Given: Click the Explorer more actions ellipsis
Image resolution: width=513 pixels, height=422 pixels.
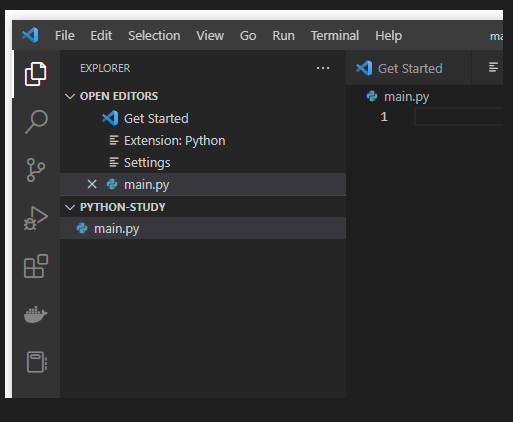Looking at the screenshot, I should (323, 68).
